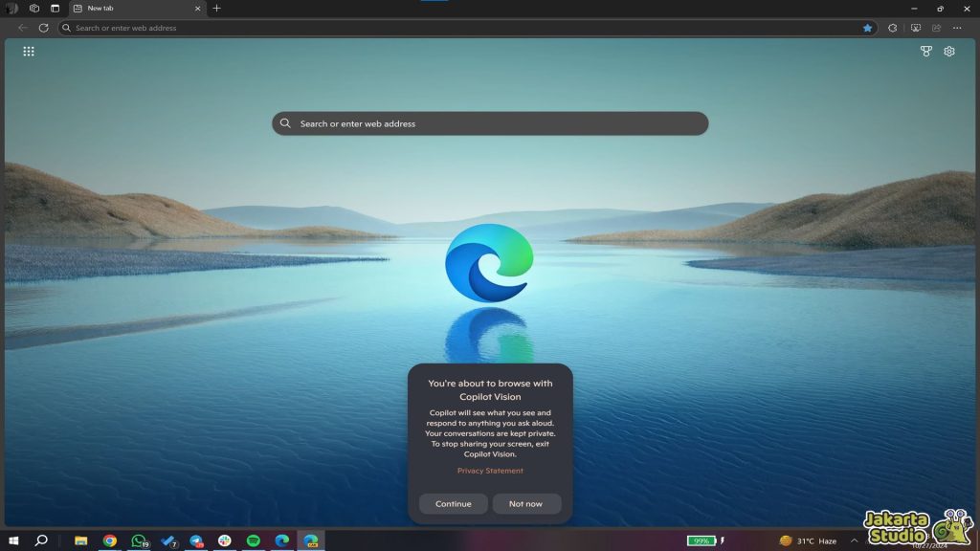Image resolution: width=980 pixels, height=551 pixels.
Task: Click Continue in the Copilot Vision dialog
Action: click(x=453, y=503)
